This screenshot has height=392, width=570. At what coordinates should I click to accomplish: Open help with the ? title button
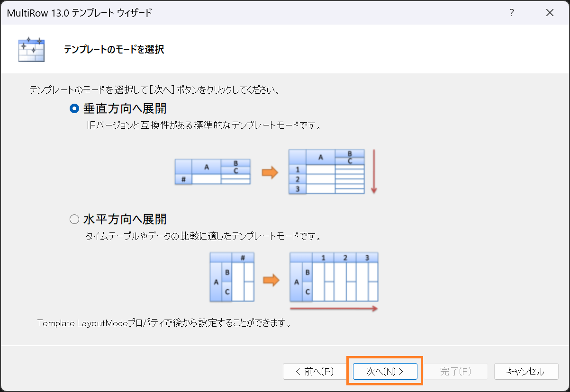512,13
